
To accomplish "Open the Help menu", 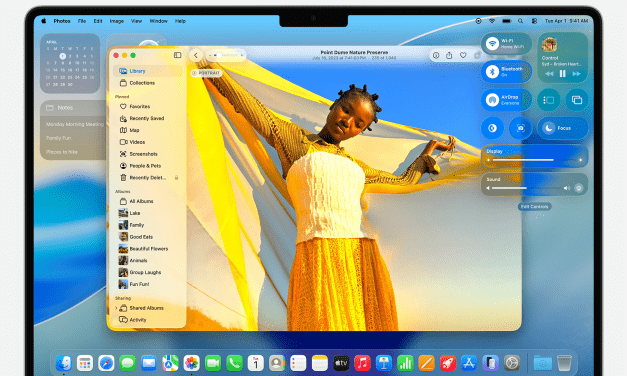I will click(x=180, y=21).
